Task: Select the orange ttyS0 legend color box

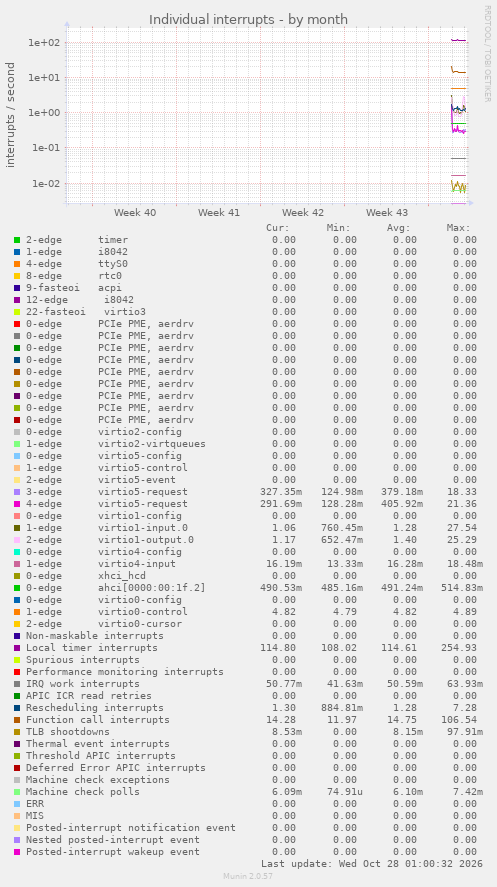Action: tap(17, 264)
